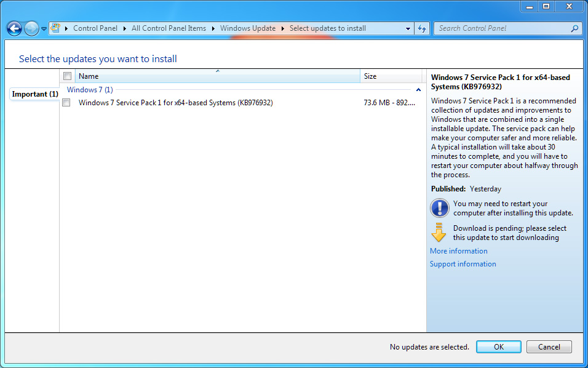The image size is (588, 368).
Task: Navigate to Control Panel breadcrumb
Action: click(x=95, y=28)
